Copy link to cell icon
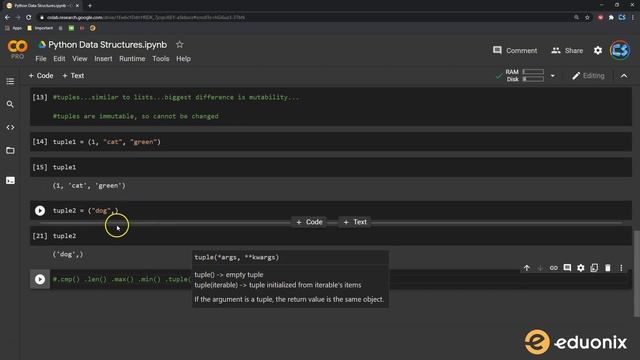This screenshot has height=360, width=640. 553,268
